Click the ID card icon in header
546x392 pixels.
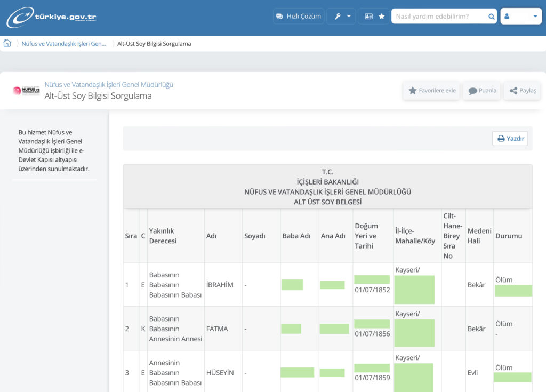click(368, 17)
